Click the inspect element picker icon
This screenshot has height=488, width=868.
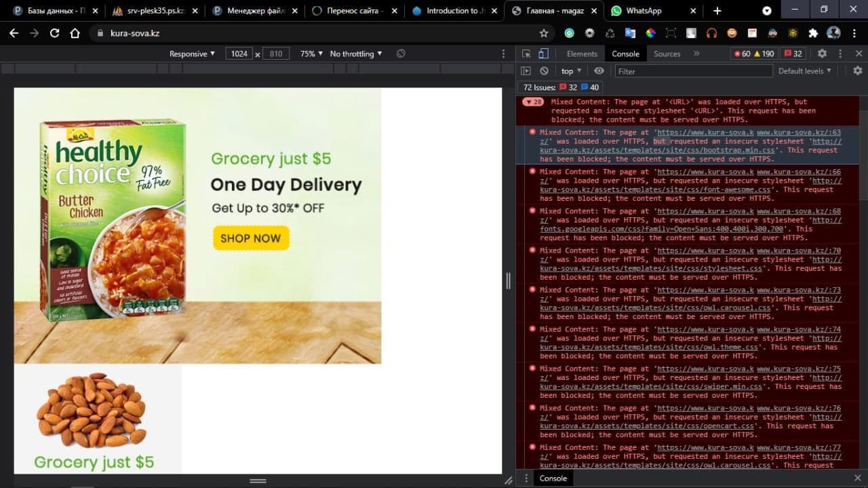[526, 54]
